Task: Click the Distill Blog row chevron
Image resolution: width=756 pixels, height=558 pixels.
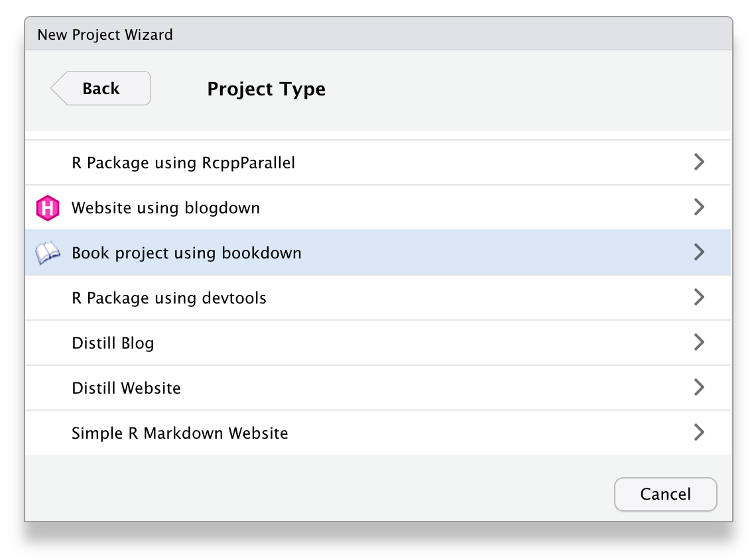Action: (699, 342)
